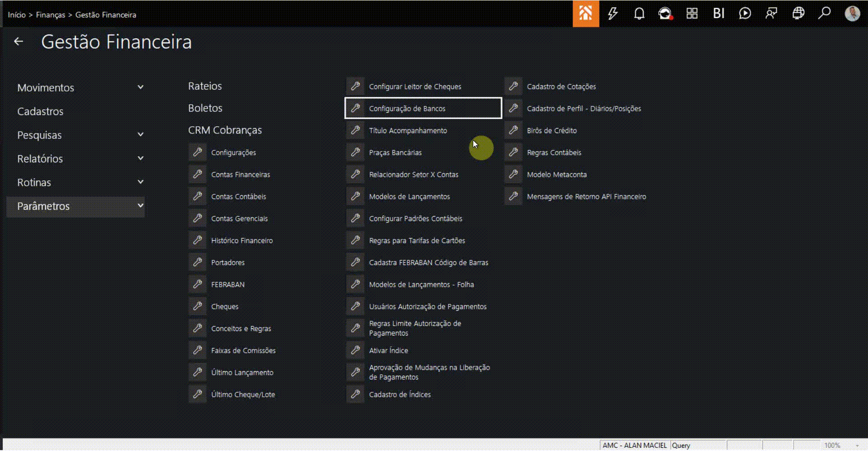Open Configurar Padrões Contábeis
The image size is (868, 451).
(x=416, y=219)
